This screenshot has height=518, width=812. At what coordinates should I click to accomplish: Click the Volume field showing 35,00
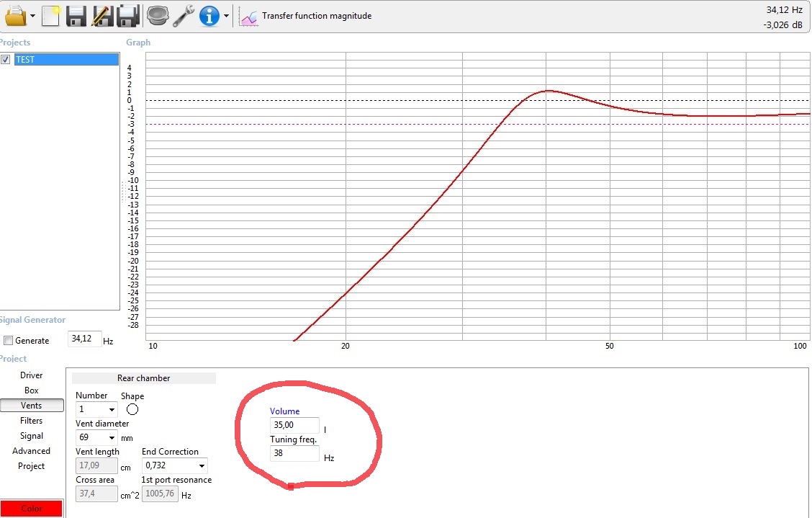click(294, 424)
